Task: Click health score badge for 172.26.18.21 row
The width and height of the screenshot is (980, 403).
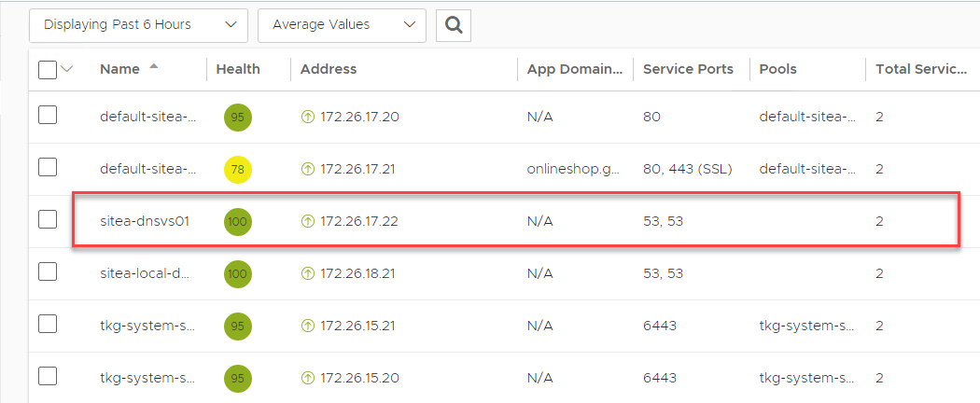Action: pyautogui.click(x=238, y=274)
